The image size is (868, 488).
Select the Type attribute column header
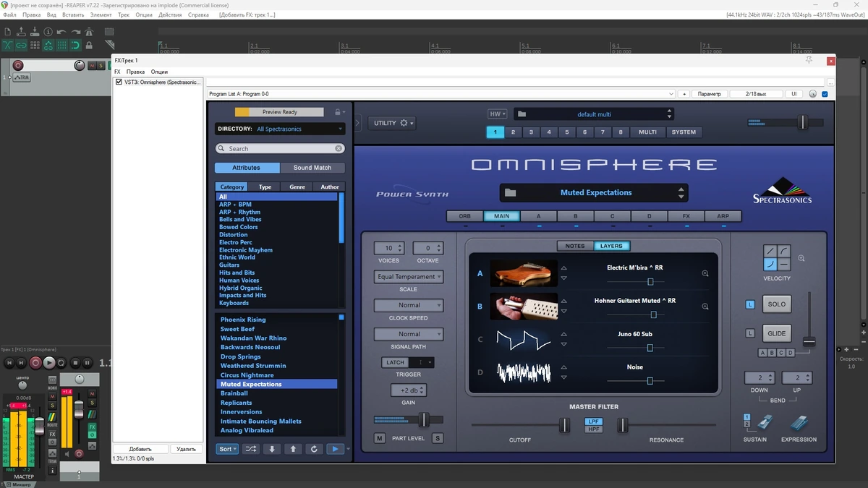click(x=265, y=187)
